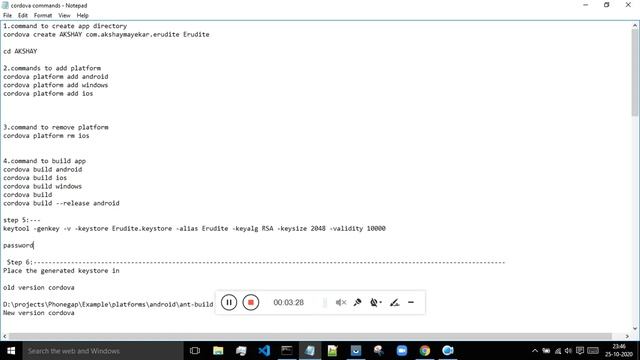This screenshot has height=360, width=640.
Task: Click the vertical scrollbar thumb in Notepad
Action: tap(635, 72)
